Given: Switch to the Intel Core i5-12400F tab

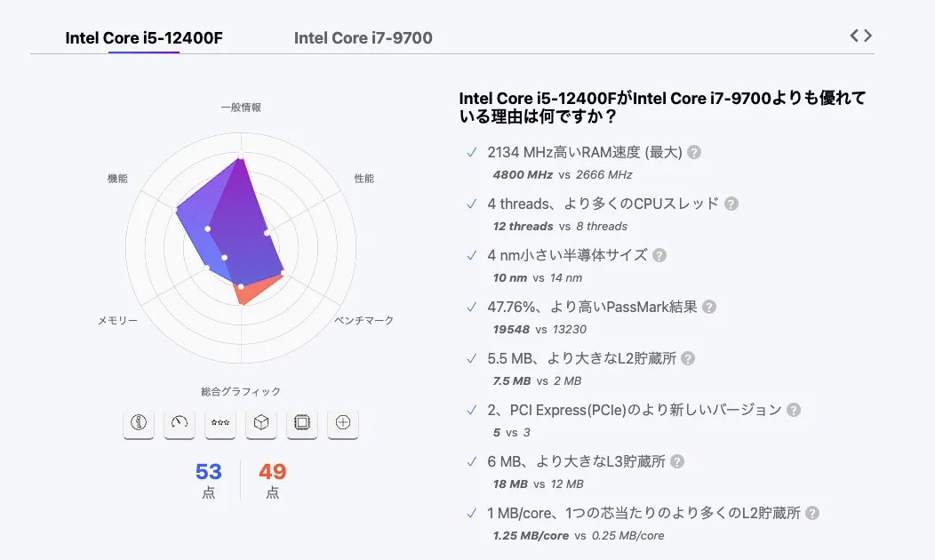Looking at the screenshot, I should (144, 38).
